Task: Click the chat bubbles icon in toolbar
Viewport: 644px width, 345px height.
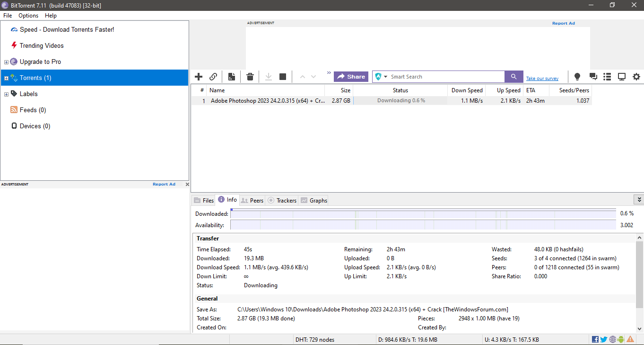Action: pos(593,77)
